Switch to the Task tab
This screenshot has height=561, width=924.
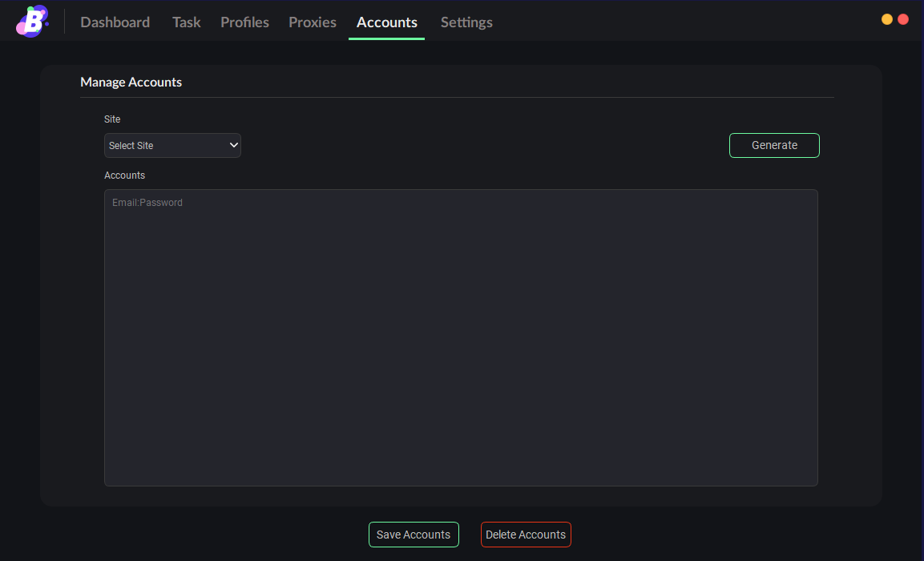coord(186,22)
